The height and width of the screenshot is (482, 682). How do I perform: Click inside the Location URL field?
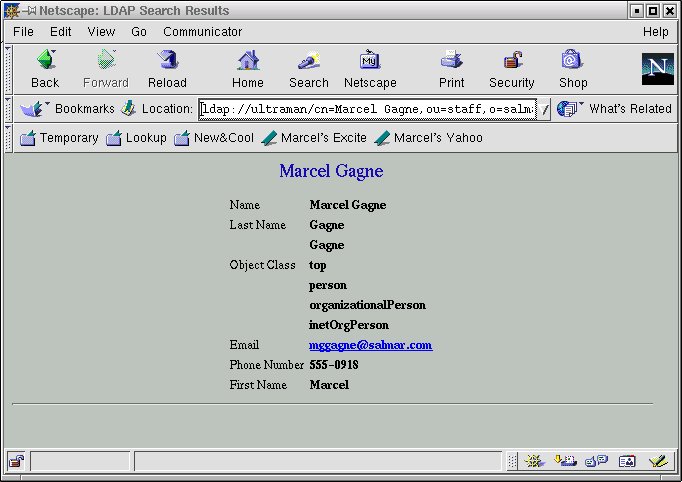click(x=368, y=109)
